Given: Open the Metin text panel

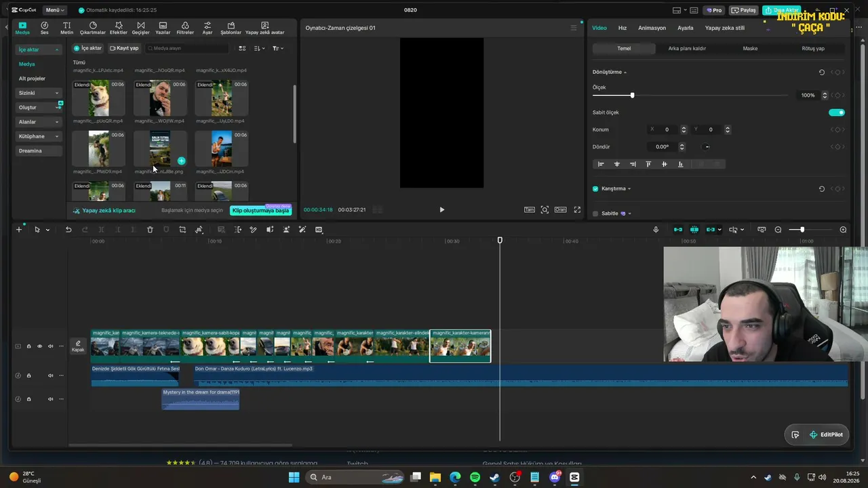Looking at the screenshot, I should [x=66, y=28].
